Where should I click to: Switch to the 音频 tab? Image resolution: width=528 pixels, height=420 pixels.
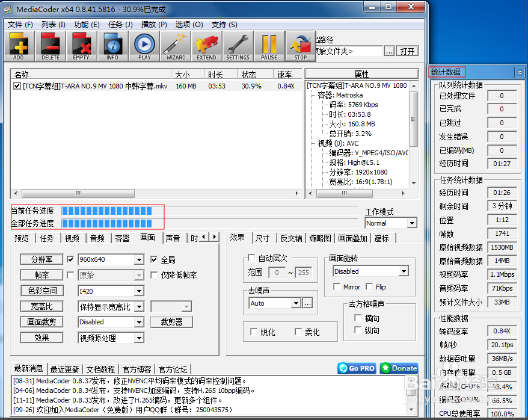[x=97, y=238]
